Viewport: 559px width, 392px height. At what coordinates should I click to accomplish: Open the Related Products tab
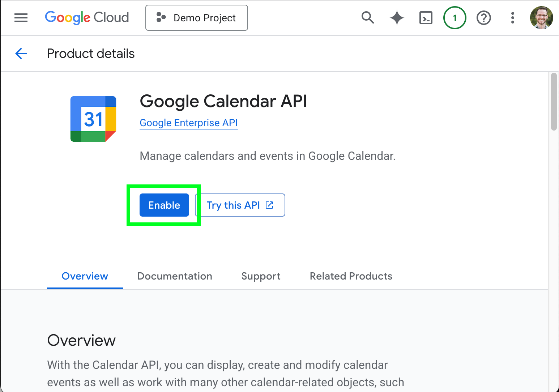click(350, 276)
